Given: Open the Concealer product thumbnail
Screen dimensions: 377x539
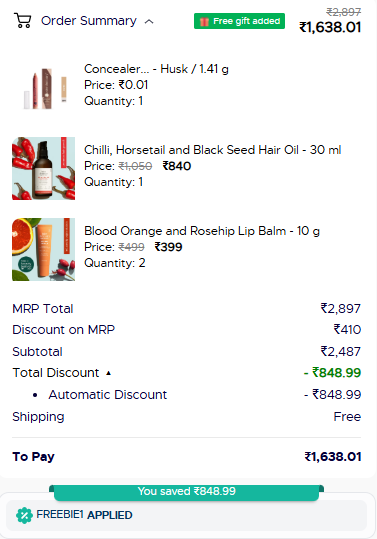Looking at the screenshot, I should [44, 88].
